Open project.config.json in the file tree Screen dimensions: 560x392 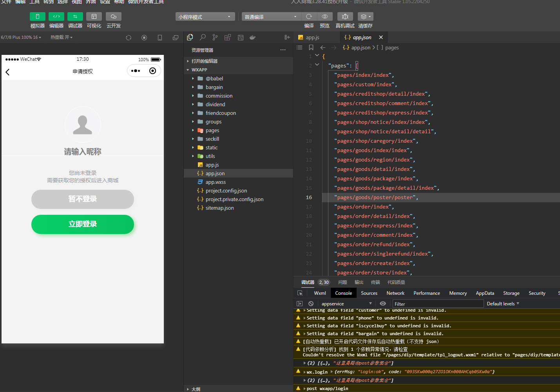238,191
